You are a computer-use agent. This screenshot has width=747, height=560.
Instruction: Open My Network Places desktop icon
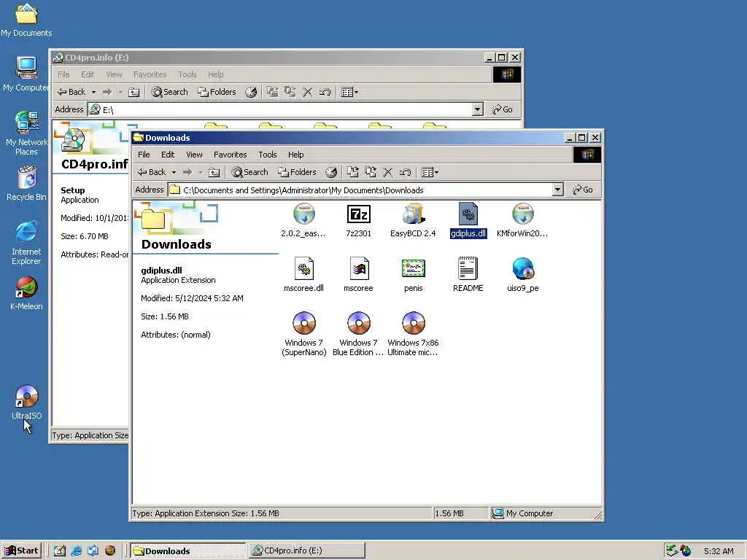pos(27,133)
